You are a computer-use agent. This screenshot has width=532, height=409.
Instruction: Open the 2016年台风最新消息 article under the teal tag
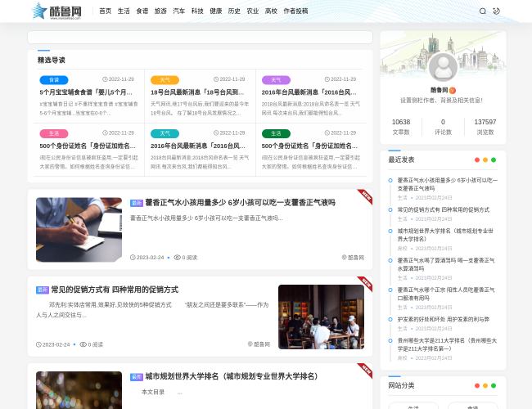198,146
